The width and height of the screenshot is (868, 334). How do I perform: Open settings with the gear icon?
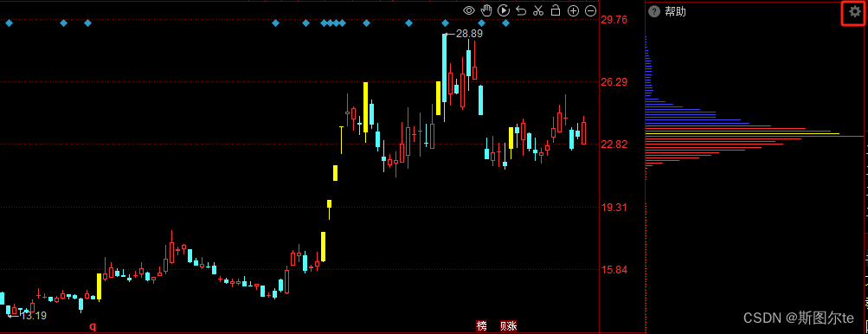pos(855,12)
